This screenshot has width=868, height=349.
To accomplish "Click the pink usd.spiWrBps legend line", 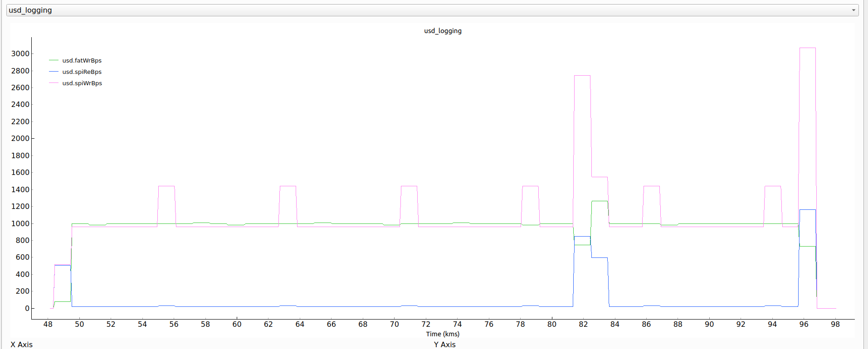I will 54,83.
